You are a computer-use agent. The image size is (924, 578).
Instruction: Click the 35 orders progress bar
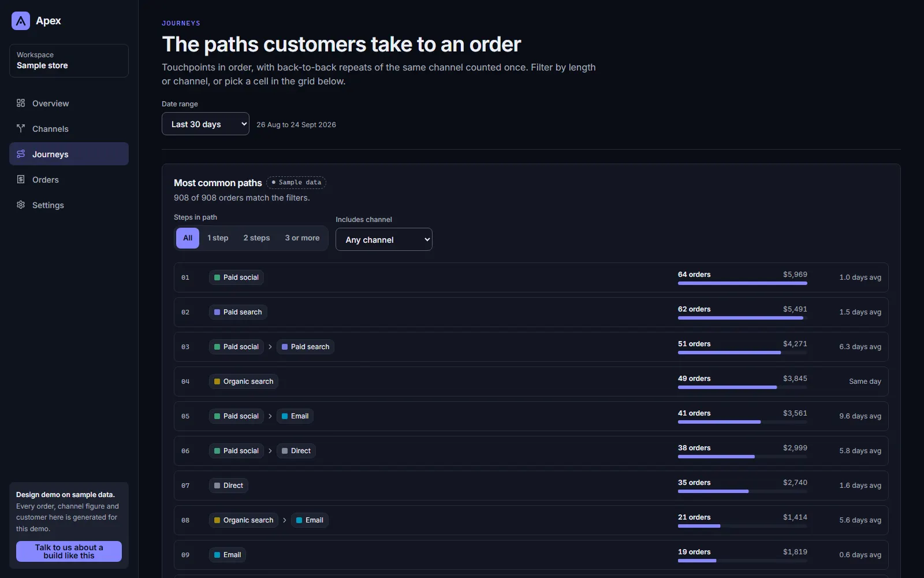click(743, 491)
